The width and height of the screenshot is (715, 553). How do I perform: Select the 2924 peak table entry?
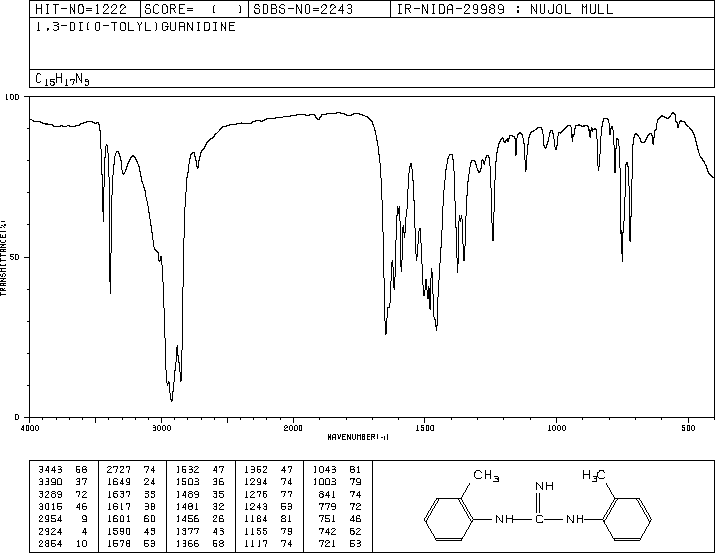(62, 532)
